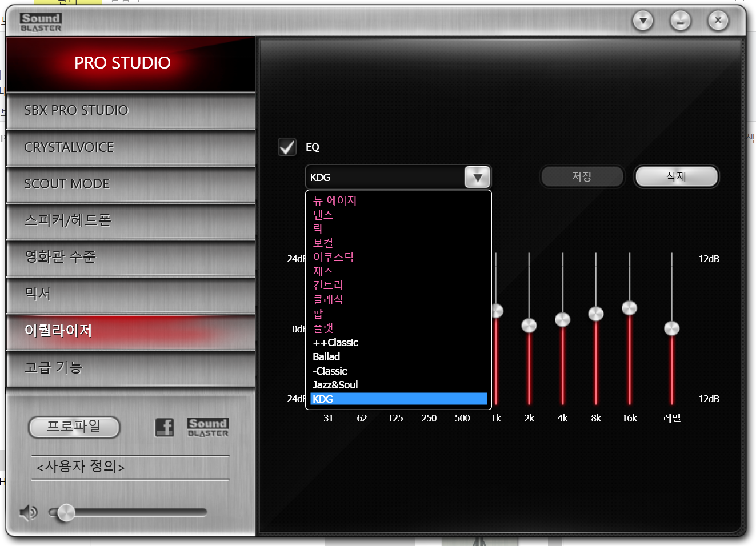
Task: Click the 16k band slider knob
Action: pos(629,308)
